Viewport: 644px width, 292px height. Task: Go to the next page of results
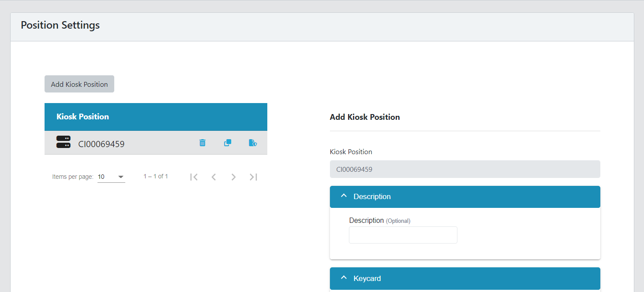pyautogui.click(x=233, y=177)
